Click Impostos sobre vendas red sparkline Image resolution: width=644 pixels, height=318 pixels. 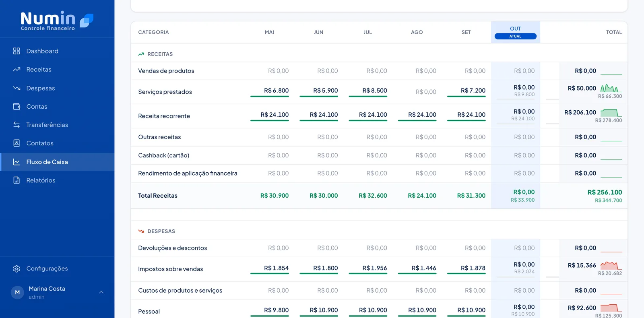pyautogui.click(x=611, y=265)
